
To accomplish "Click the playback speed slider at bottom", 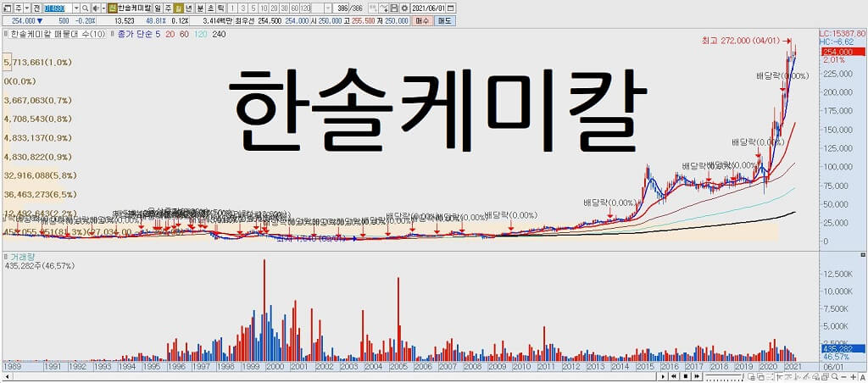I will pyautogui.click(x=724, y=376).
